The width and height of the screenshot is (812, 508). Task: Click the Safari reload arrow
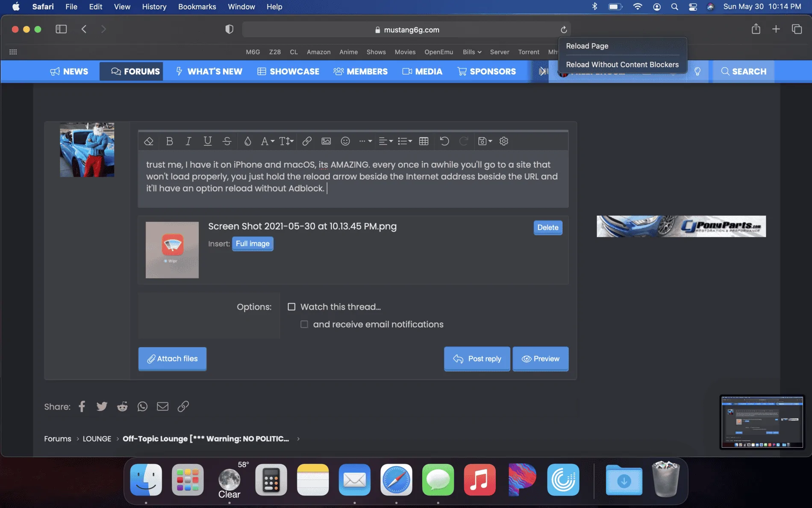(x=564, y=30)
